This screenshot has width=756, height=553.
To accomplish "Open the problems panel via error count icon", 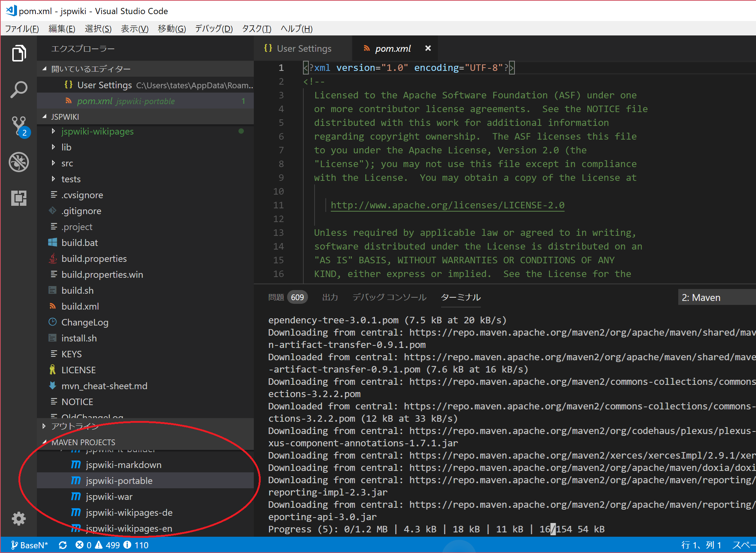I will point(83,545).
